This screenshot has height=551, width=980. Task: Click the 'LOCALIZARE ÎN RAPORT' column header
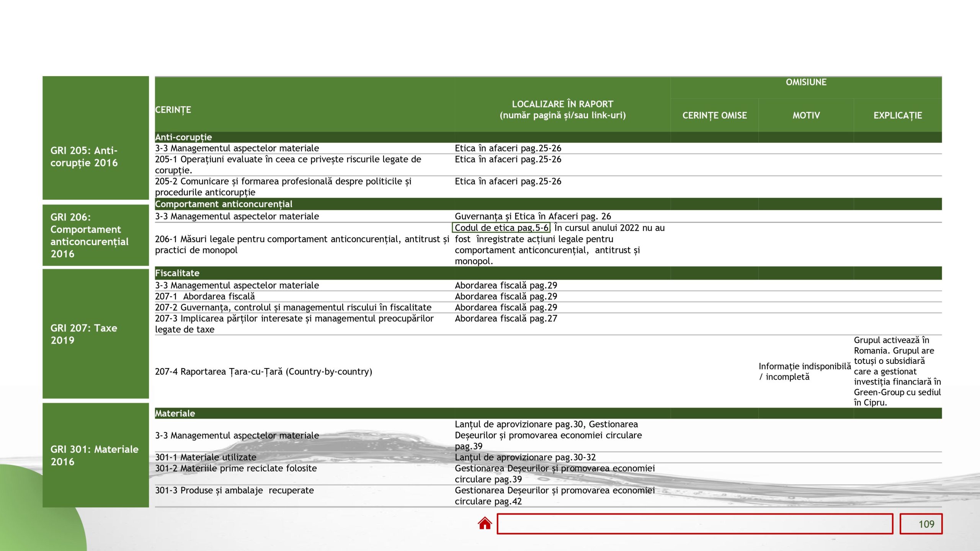point(562,109)
